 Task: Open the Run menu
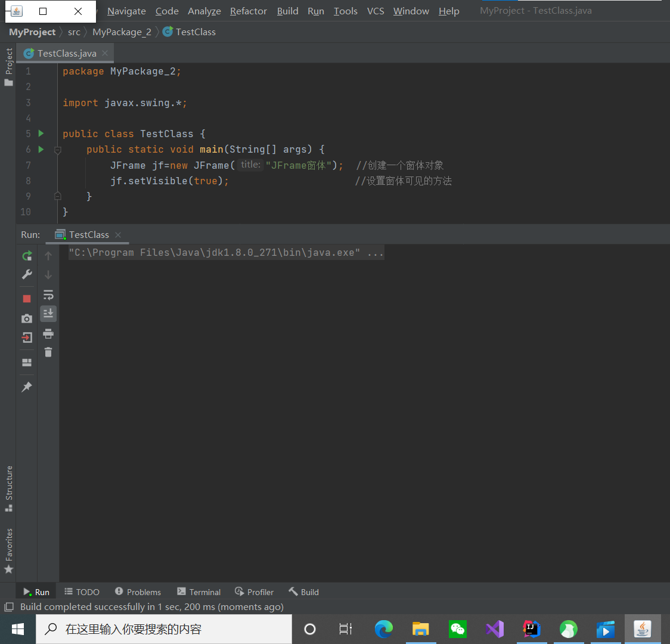pyautogui.click(x=316, y=11)
